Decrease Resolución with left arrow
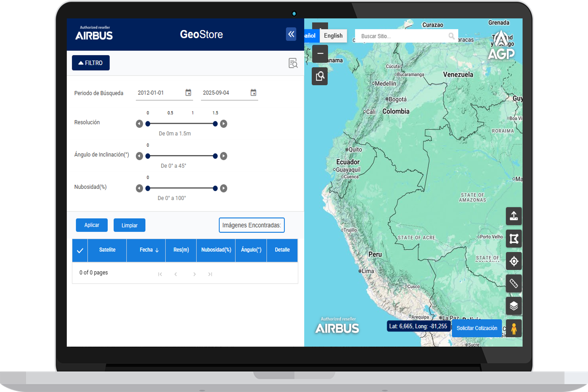 [139, 124]
